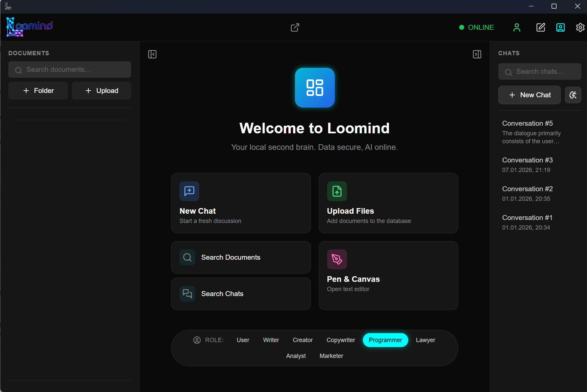
Task: Click the blue New Chat speech bubble icon
Action: coord(189,191)
